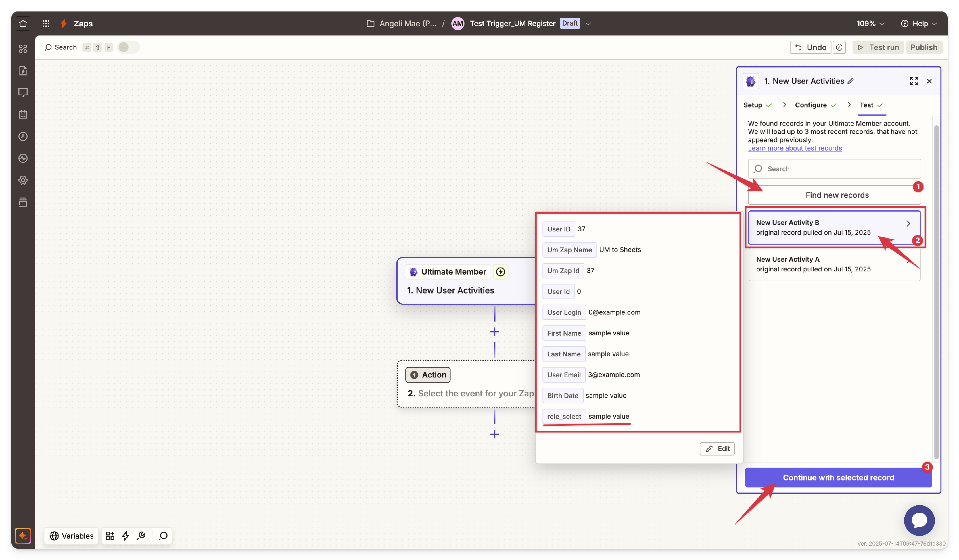Viewport: 959px width, 560px height.
Task: Click the User Login field label
Action: tap(564, 312)
